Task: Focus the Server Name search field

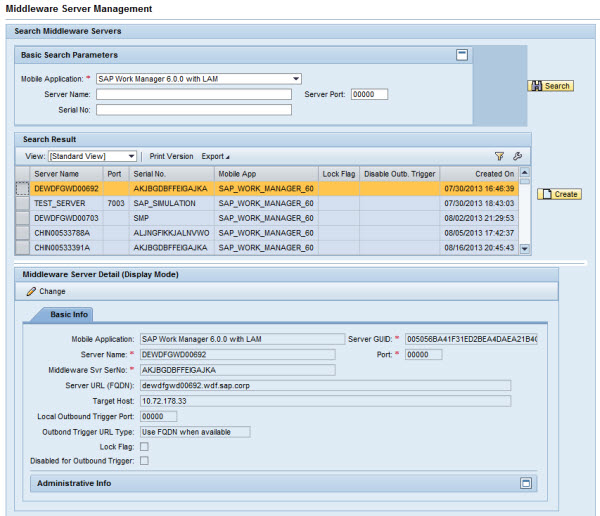Action: pos(194,94)
